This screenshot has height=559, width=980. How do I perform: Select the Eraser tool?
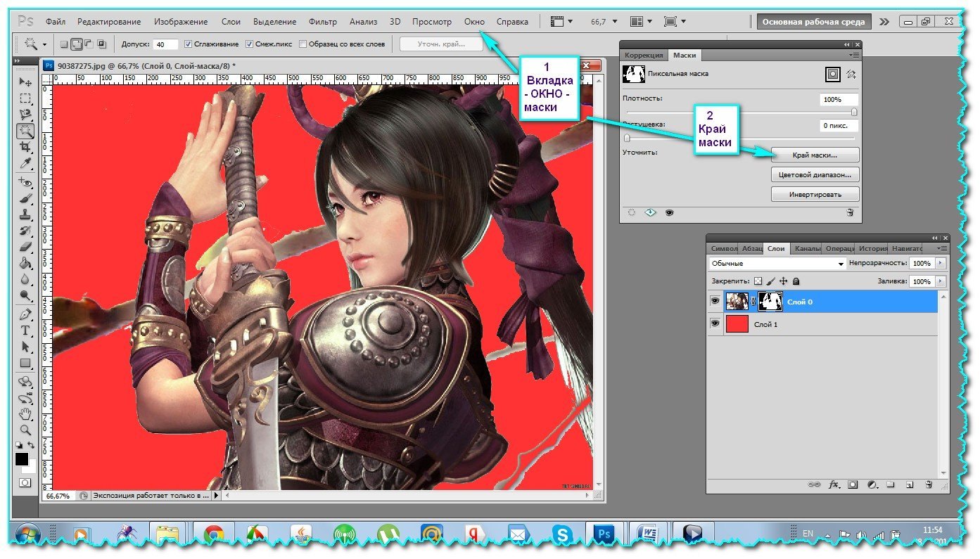click(25, 248)
